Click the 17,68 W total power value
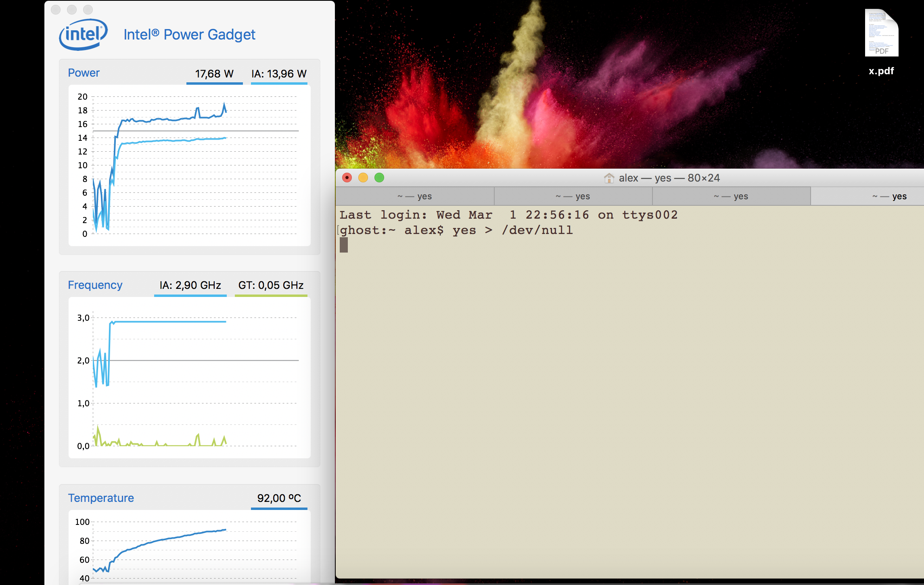 (214, 74)
